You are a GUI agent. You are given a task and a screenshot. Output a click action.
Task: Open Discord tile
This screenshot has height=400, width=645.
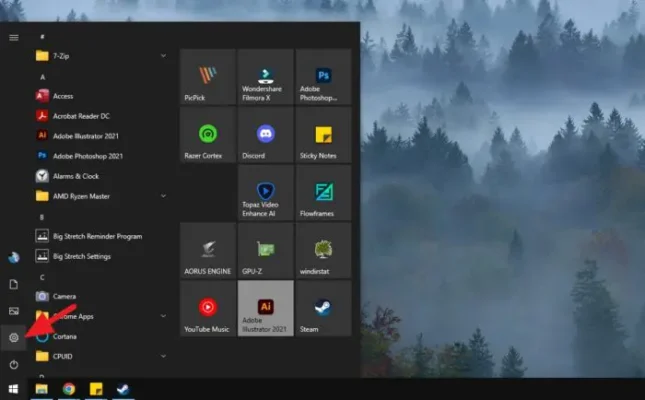(x=266, y=135)
